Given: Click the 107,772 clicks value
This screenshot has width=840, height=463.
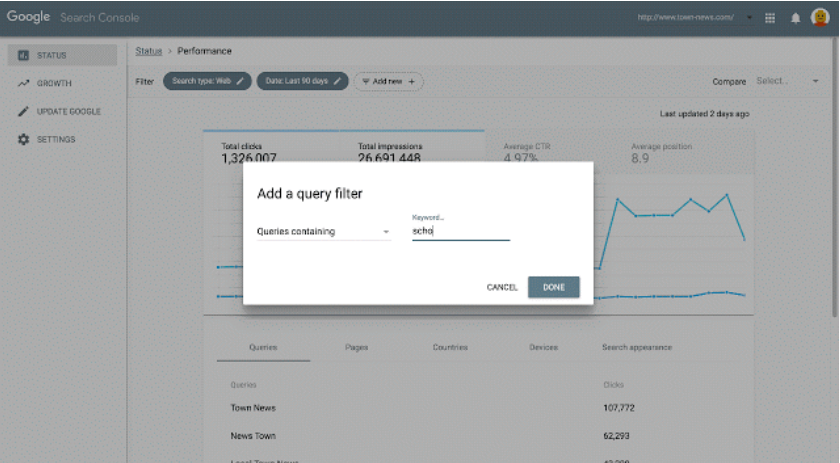Looking at the screenshot, I should [619, 408].
